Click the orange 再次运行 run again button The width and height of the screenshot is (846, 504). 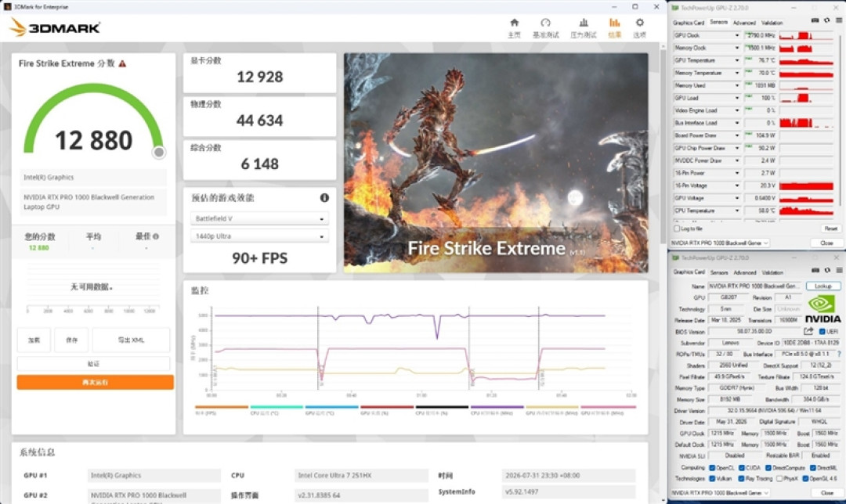point(95,382)
